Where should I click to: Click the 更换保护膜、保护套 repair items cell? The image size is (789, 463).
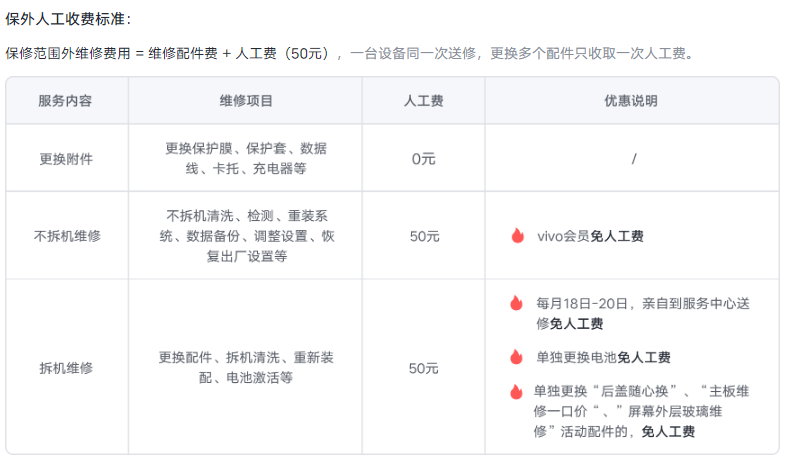point(246,158)
